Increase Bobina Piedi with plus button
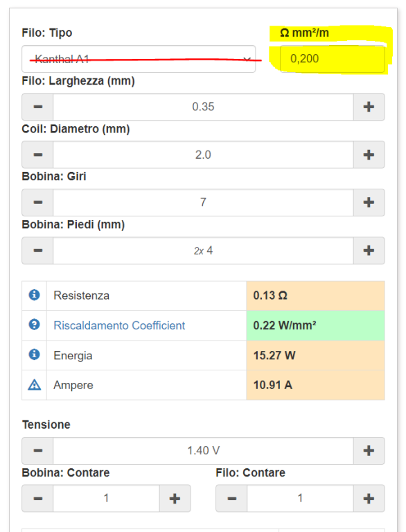406x532 pixels. click(369, 250)
